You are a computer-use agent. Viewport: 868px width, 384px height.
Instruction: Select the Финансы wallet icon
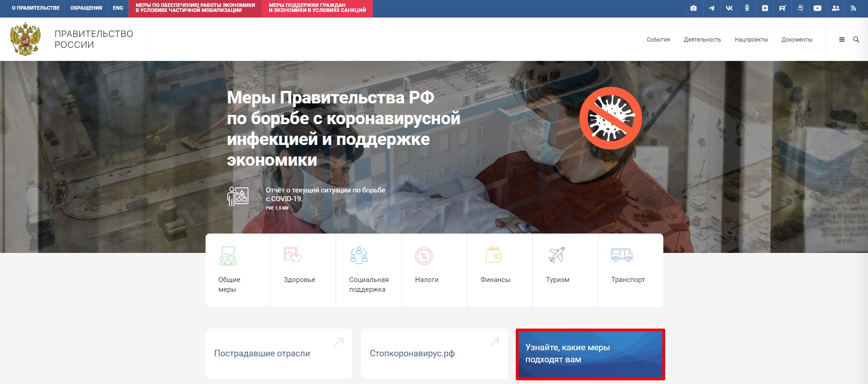coord(493,255)
